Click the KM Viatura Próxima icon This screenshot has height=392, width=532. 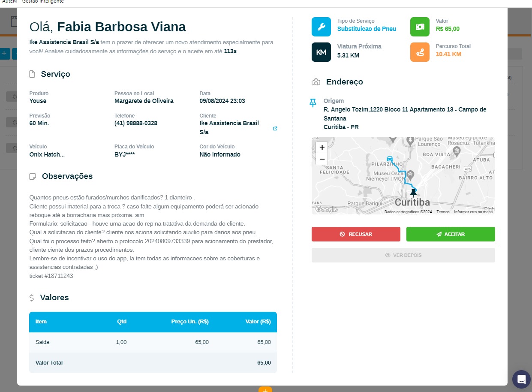coord(321,52)
